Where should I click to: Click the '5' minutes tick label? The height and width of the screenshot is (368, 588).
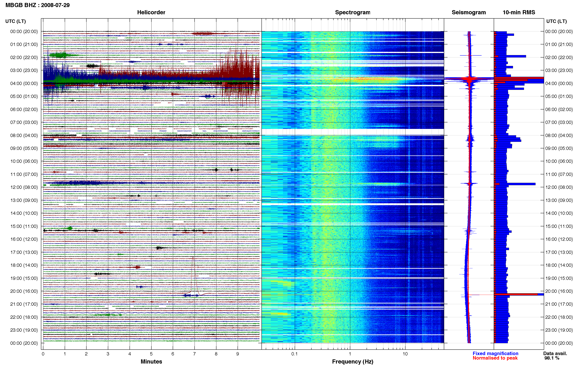[151, 354]
